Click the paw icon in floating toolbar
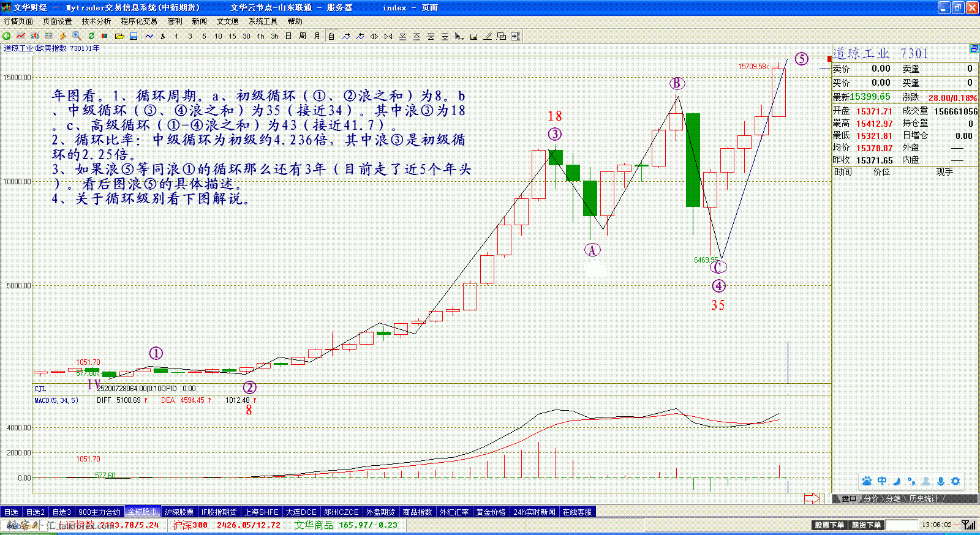 coord(867,481)
